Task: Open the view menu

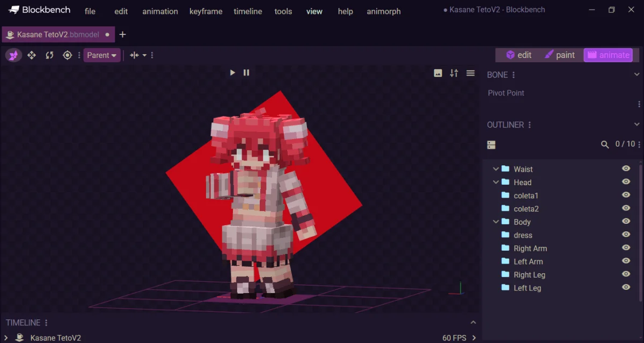Action: [314, 11]
